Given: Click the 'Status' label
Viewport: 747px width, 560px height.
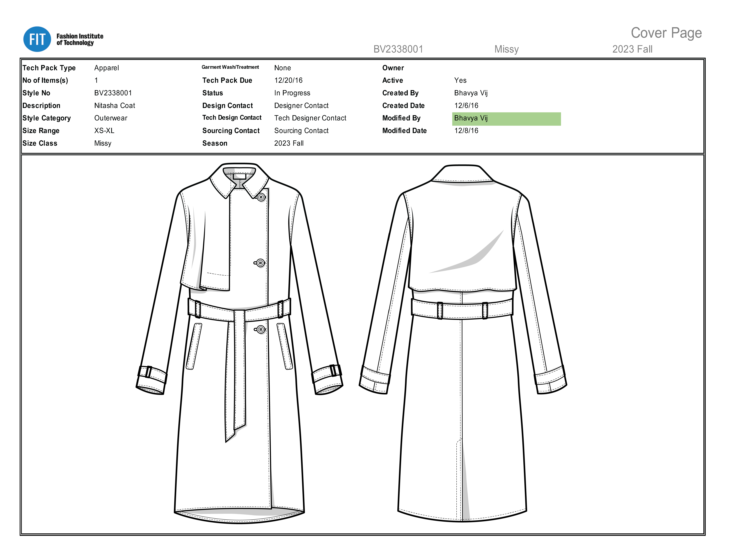Looking at the screenshot, I should [x=212, y=93].
